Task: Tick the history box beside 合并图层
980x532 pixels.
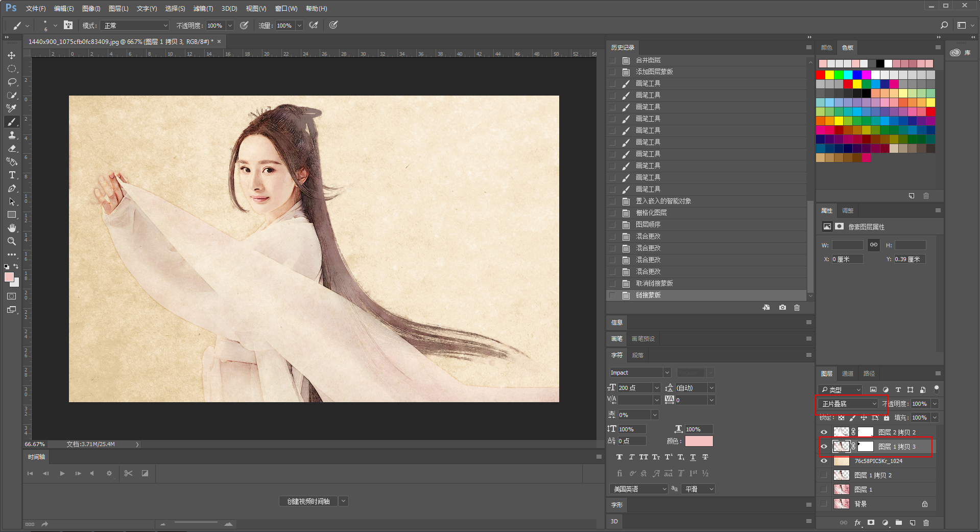Action: point(612,60)
